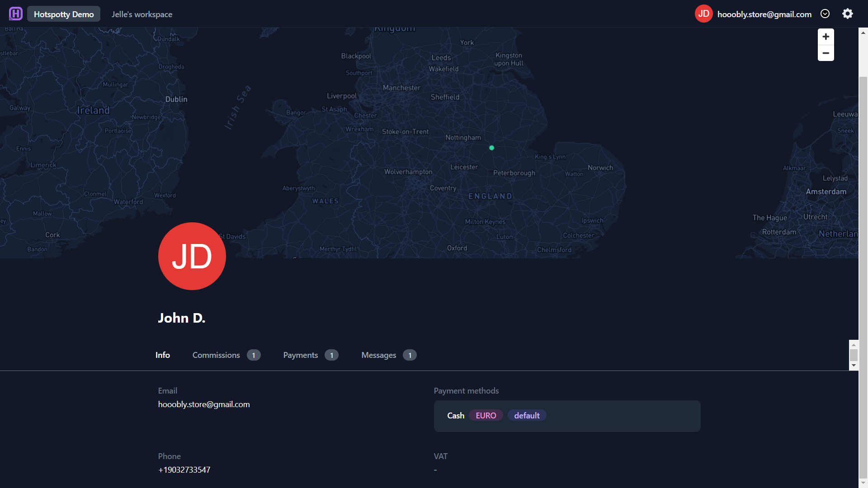
Task: Click the large JD profile avatar
Action: 192,256
